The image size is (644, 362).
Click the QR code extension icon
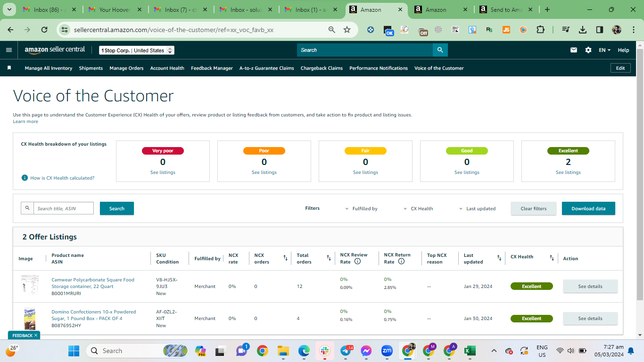455,30
